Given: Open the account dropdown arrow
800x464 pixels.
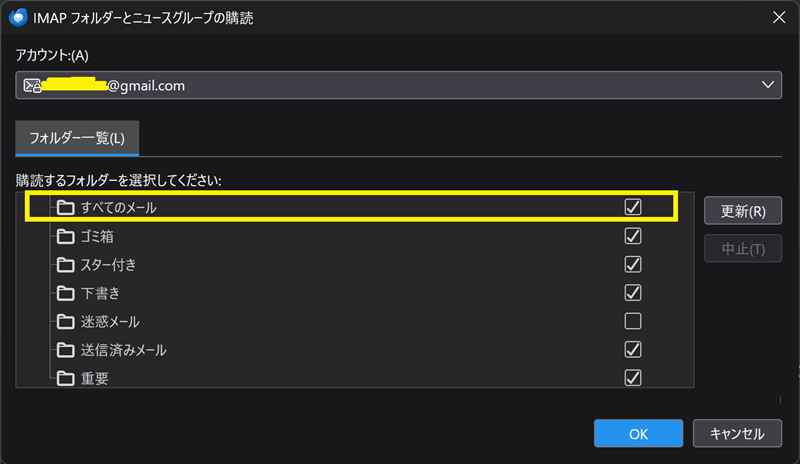Looking at the screenshot, I should [x=768, y=85].
